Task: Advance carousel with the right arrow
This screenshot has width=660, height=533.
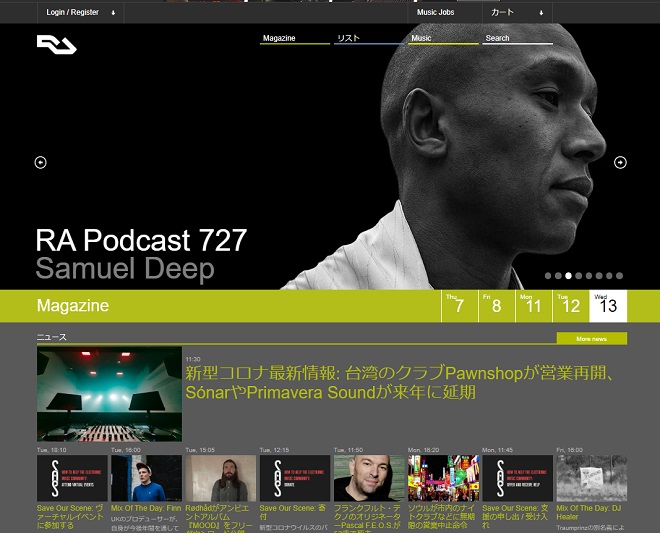Action: tap(620, 163)
